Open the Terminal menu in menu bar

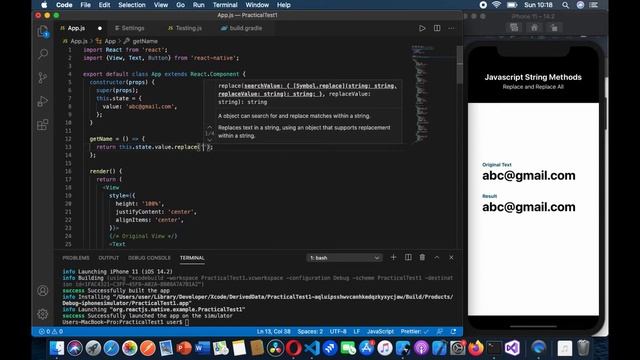[x=225, y=5]
